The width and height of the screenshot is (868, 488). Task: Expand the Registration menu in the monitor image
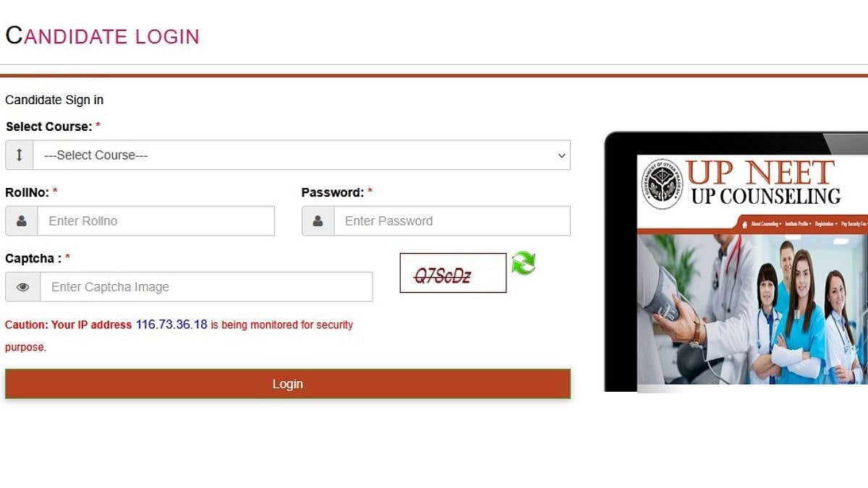pos(826,224)
